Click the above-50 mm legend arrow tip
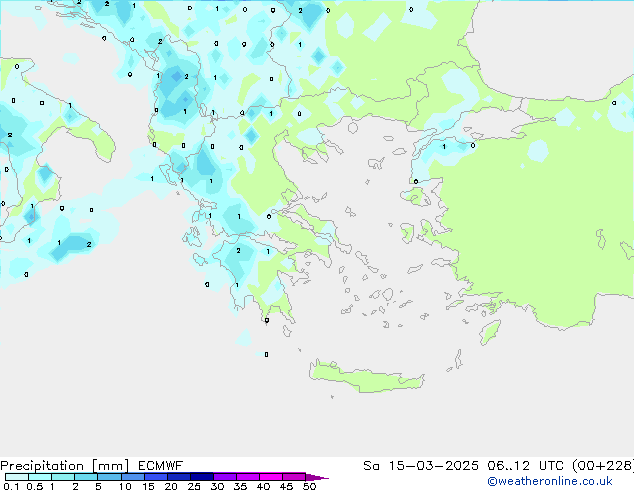 coord(317,477)
